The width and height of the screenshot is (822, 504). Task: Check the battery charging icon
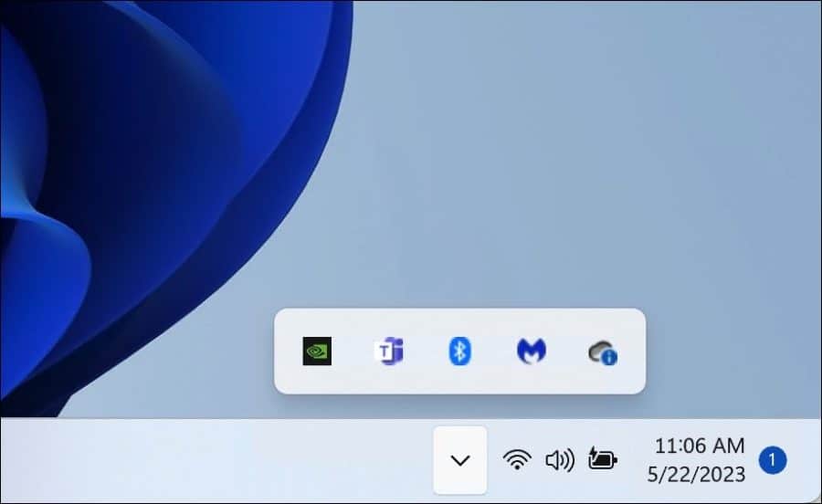tap(603, 459)
